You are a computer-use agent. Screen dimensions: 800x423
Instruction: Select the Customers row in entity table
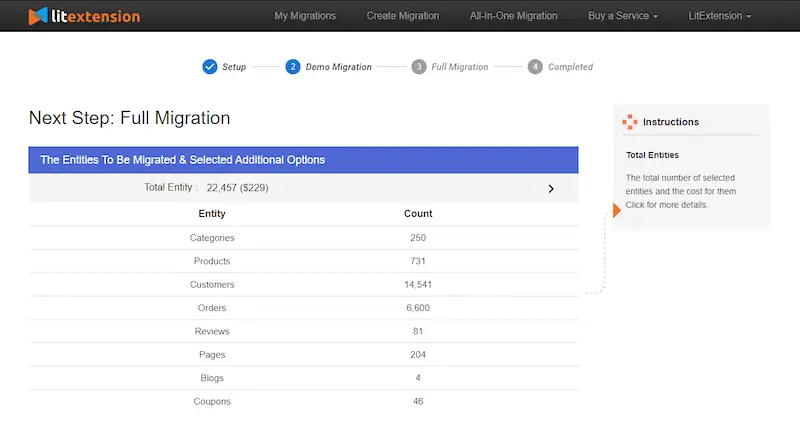303,285
